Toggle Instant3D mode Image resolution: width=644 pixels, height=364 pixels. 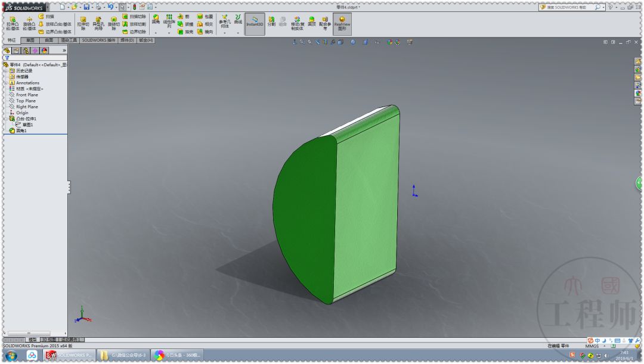pyautogui.click(x=255, y=23)
